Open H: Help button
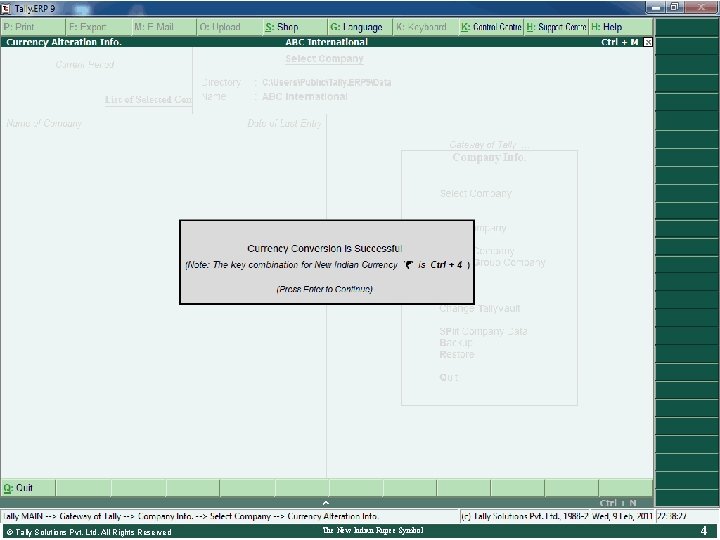Viewport: 720px width, 540px height. [621, 27]
